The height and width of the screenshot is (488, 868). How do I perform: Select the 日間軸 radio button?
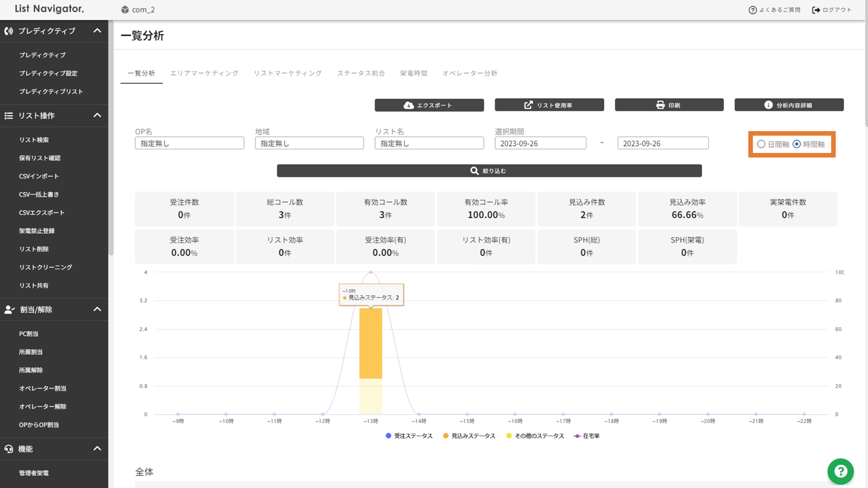(x=761, y=144)
